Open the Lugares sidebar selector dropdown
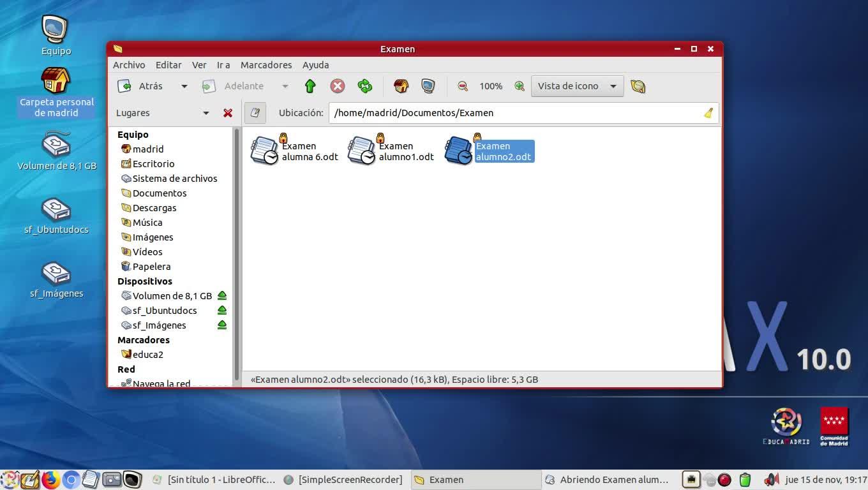 pyautogui.click(x=206, y=113)
